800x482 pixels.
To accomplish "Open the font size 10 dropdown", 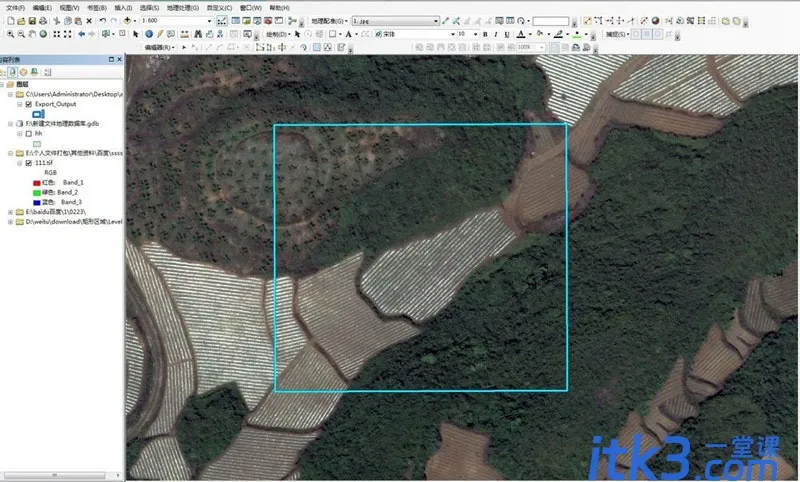I will click(476, 34).
